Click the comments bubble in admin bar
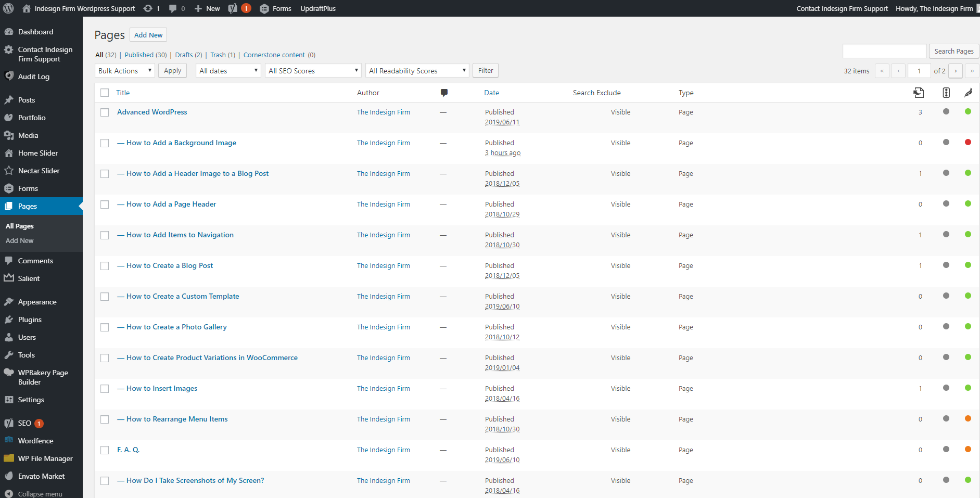This screenshot has height=498, width=980. tap(173, 8)
